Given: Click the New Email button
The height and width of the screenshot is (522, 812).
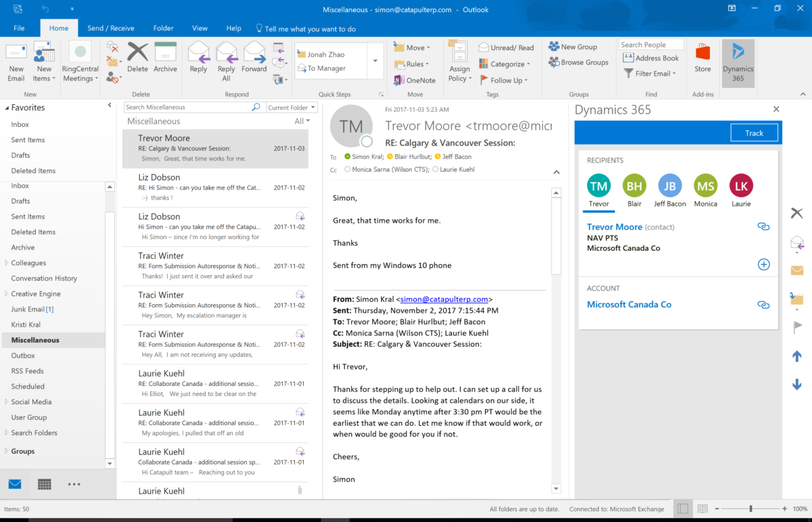Looking at the screenshot, I should [x=16, y=62].
